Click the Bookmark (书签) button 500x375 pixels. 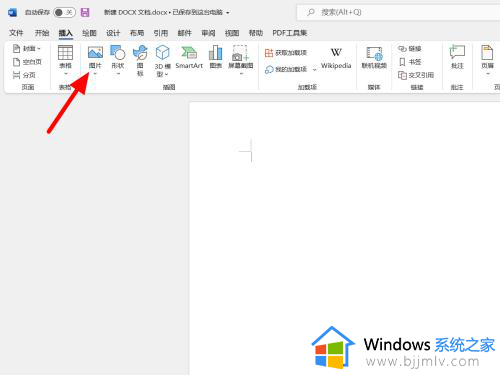click(410, 62)
